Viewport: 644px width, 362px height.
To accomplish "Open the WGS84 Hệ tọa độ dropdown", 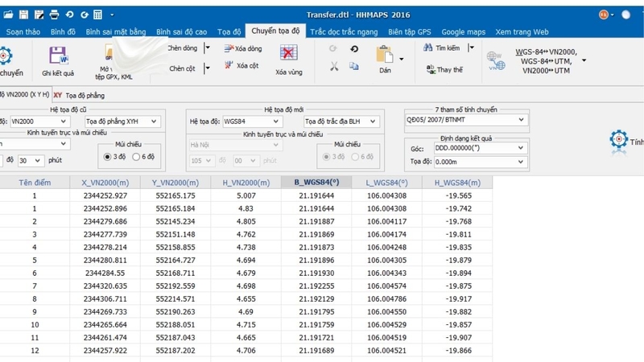I will (x=252, y=121).
